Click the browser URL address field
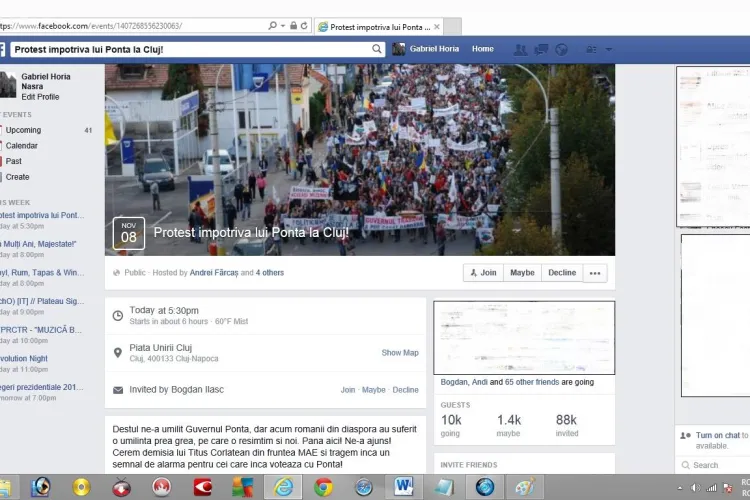 pyautogui.click(x=132, y=26)
